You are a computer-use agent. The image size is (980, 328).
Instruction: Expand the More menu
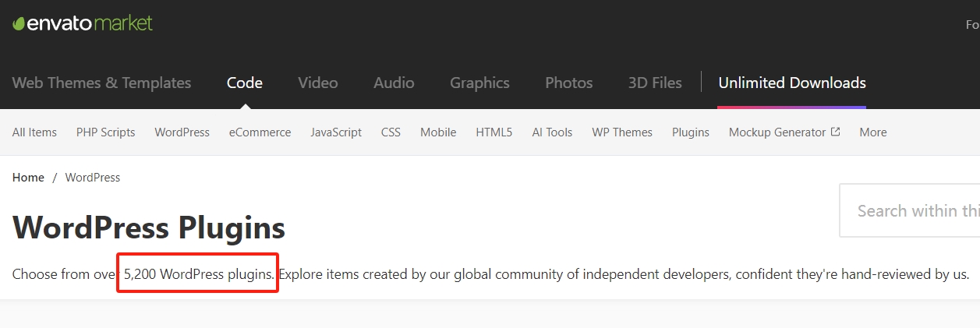pyautogui.click(x=872, y=132)
